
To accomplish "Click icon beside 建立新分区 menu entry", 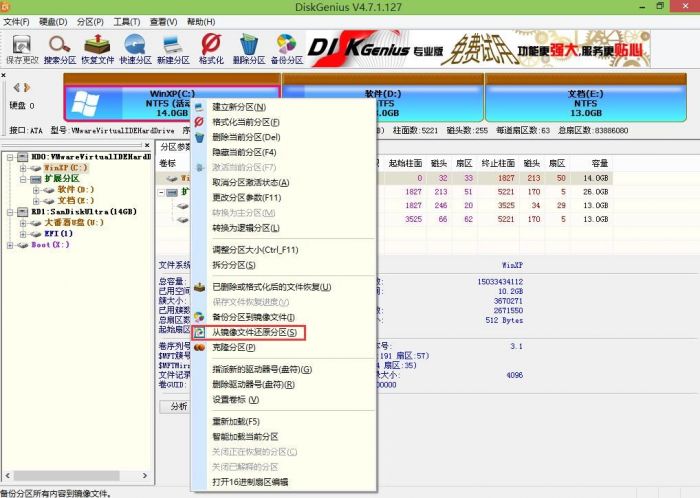I will [x=199, y=107].
